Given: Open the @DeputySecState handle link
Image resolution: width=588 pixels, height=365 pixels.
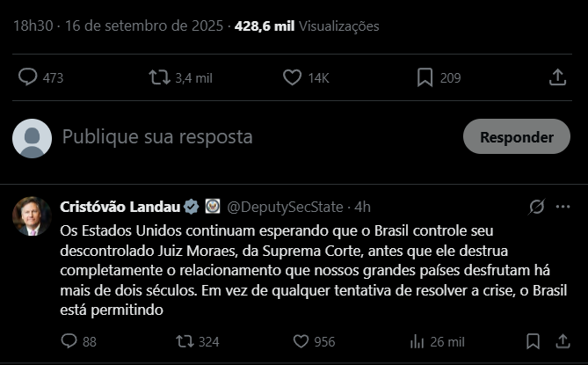Looking at the screenshot, I should 287,208.
